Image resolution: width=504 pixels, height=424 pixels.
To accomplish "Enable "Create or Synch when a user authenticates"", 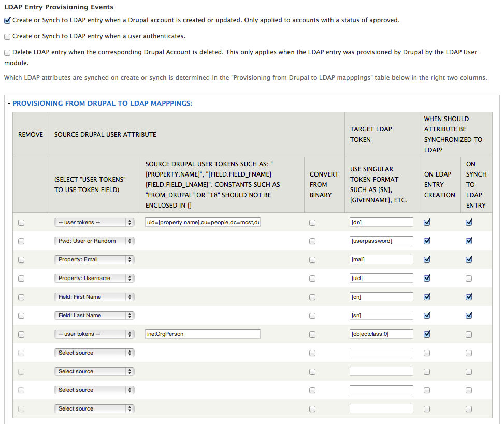I will [x=7, y=36].
